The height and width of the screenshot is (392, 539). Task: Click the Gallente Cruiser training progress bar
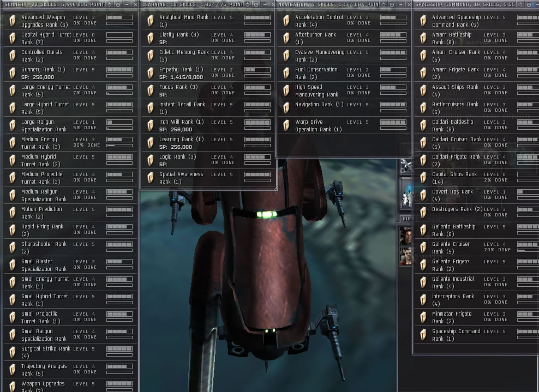point(528,250)
